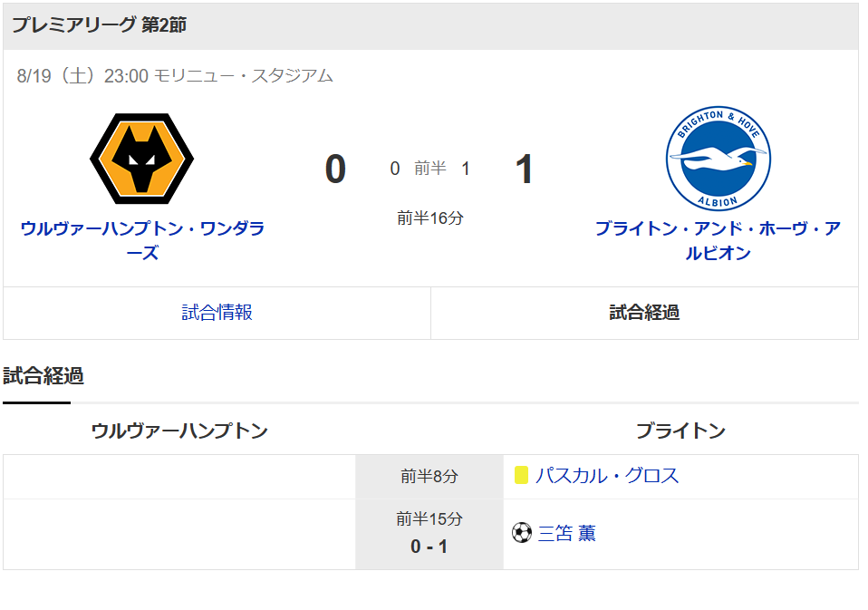This screenshot has height=610, width=868.
Task: Select the 試合経過 tab
Action: [x=645, y=313]
